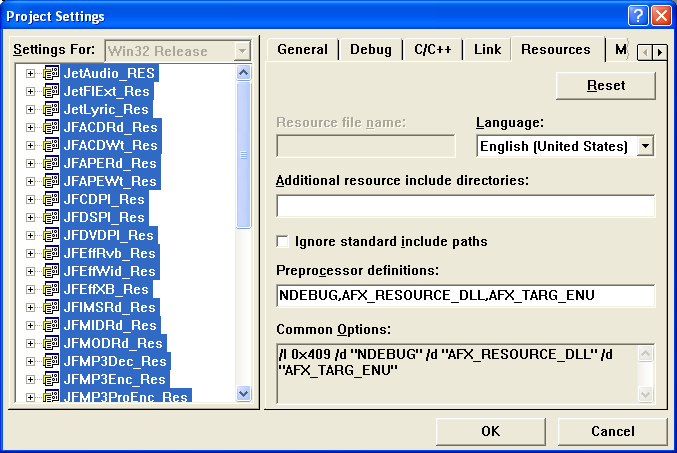Image resolution: width=677 pixels, height=453 pixels.
Task: Click the JFEffXB_Res project icon
Action: point(51,289)
